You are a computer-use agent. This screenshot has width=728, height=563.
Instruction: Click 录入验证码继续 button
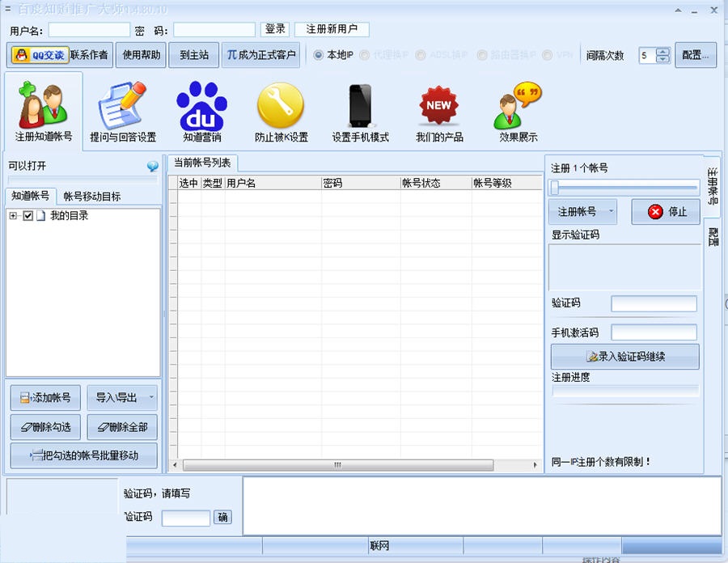click(x=624, y=356)
